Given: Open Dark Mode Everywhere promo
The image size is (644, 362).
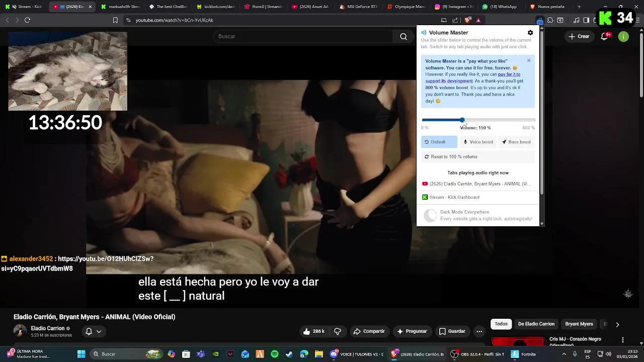Looking at the screenshot, I should (477, 215).
